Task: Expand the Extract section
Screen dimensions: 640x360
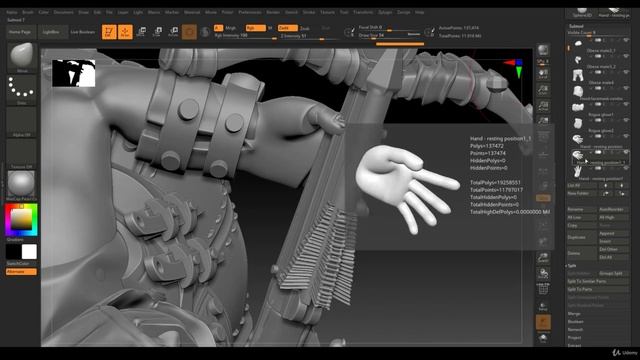Action: point(574,345)
